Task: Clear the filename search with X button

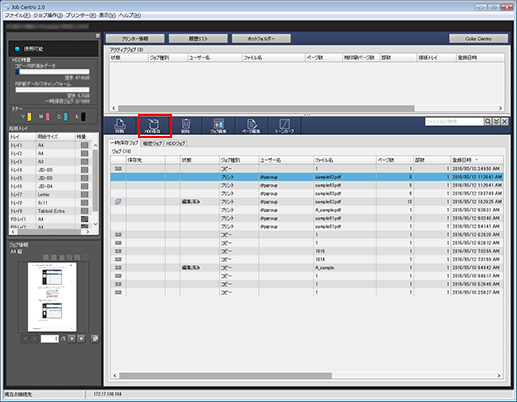Action: click(505, 122)
